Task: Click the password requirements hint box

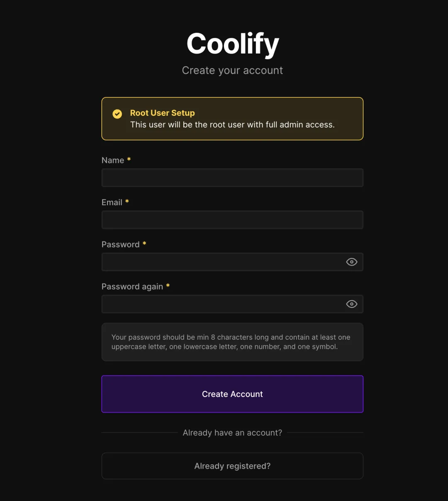Action: [x=232, y=342]
